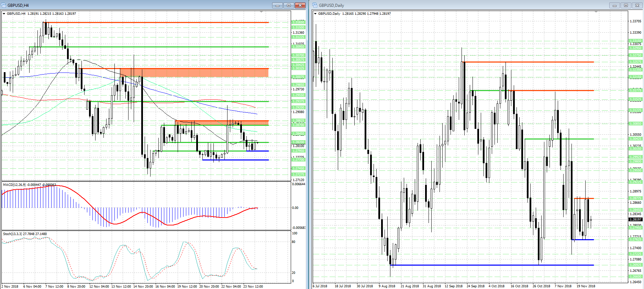This screenshot has height=289, width=644.
Task: Click the chart shift marker on H4 chart
Action: point(261,12)
